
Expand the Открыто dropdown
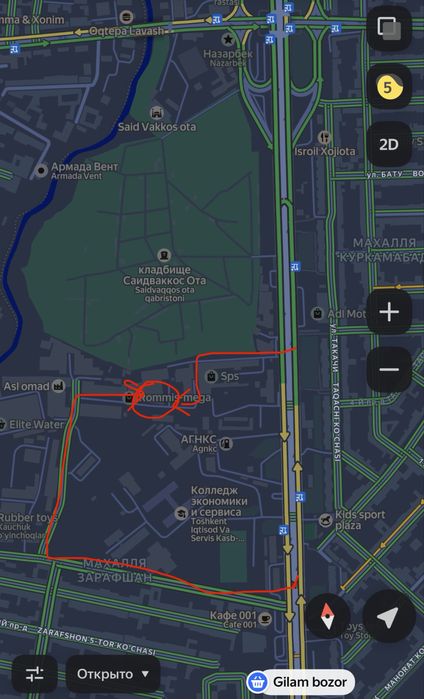[113, 674]
